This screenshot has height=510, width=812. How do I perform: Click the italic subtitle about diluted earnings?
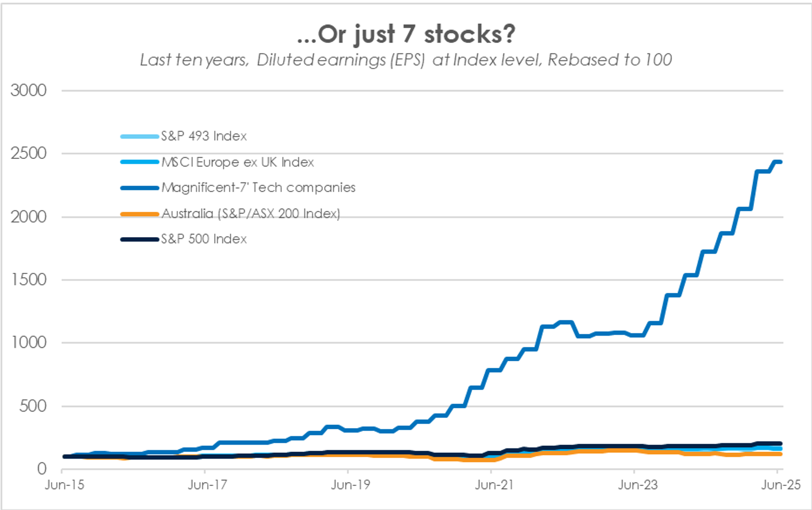coord(406,60)
